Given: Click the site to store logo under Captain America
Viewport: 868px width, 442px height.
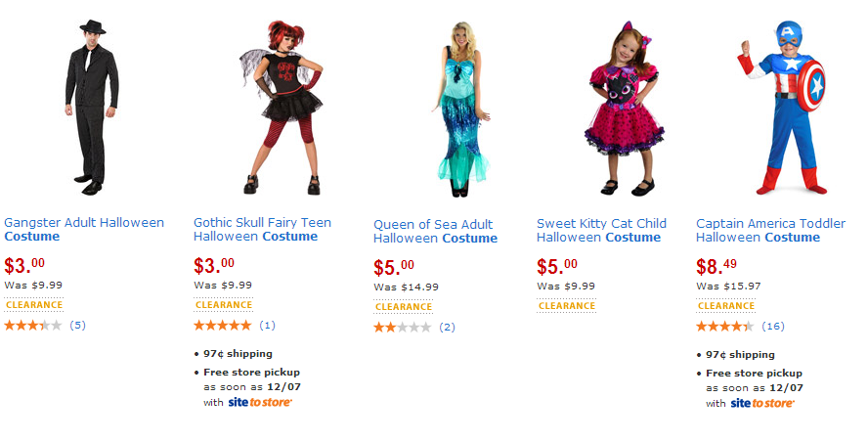Looking at the screenshot, I should pyautogui.click(x=762, y=403).
